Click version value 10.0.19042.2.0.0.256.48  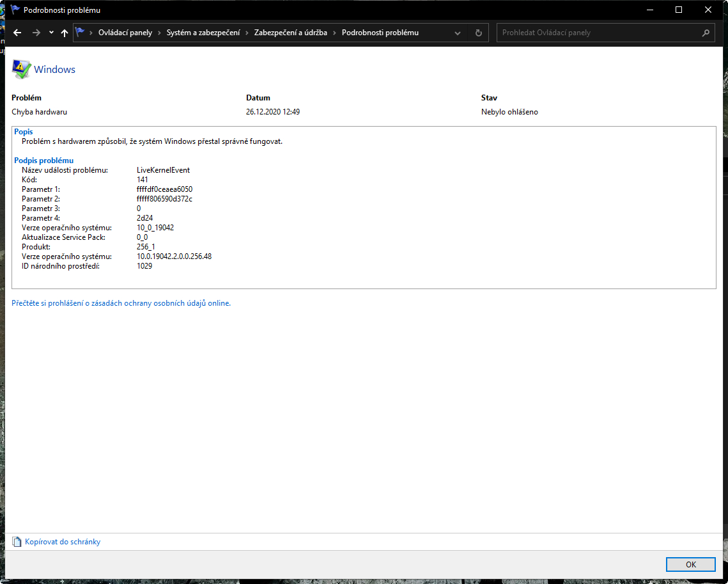(x=174, y=256)
